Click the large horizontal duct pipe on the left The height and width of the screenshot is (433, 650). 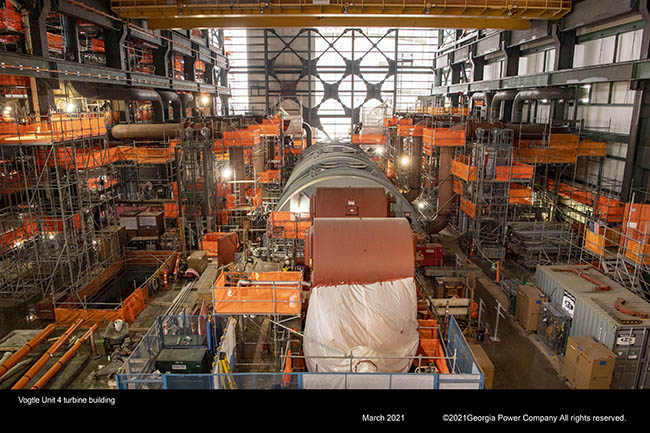pos(145,131)
